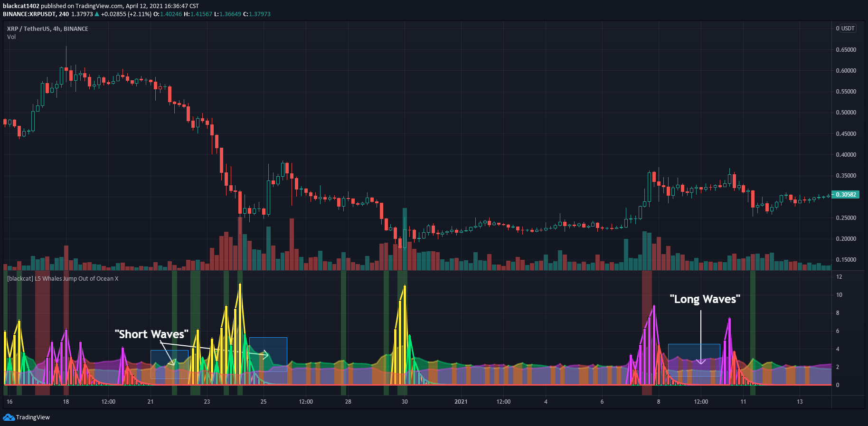Click the 0.55000 price axis label
The width and height of the screenshot is (868, 426).
click(846, 92)
